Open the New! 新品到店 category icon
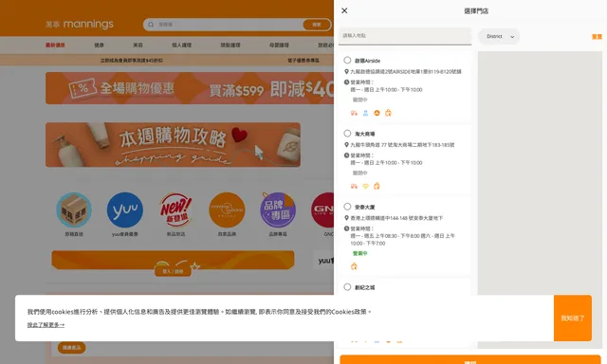 coord(175,210)
